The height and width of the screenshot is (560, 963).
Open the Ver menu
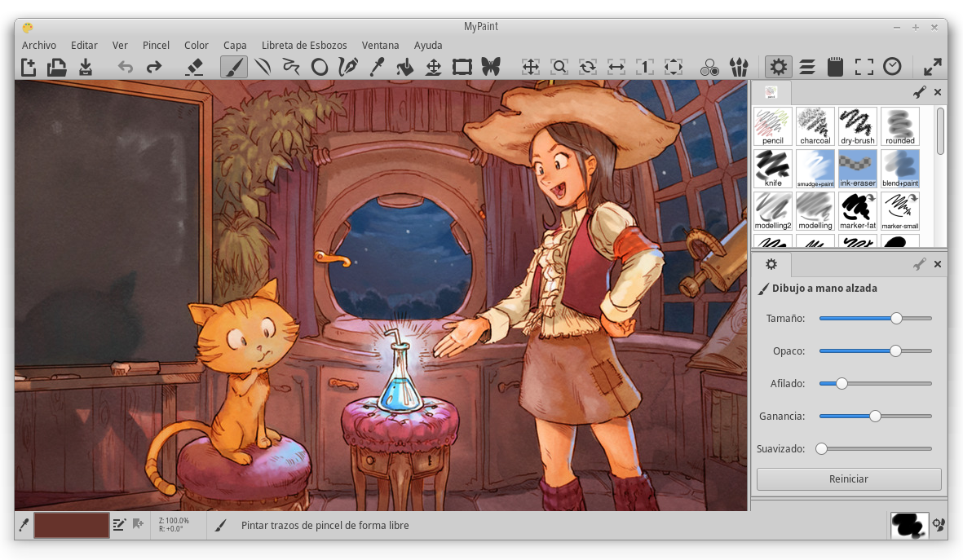pyautogui.click(x=120, y=46)
